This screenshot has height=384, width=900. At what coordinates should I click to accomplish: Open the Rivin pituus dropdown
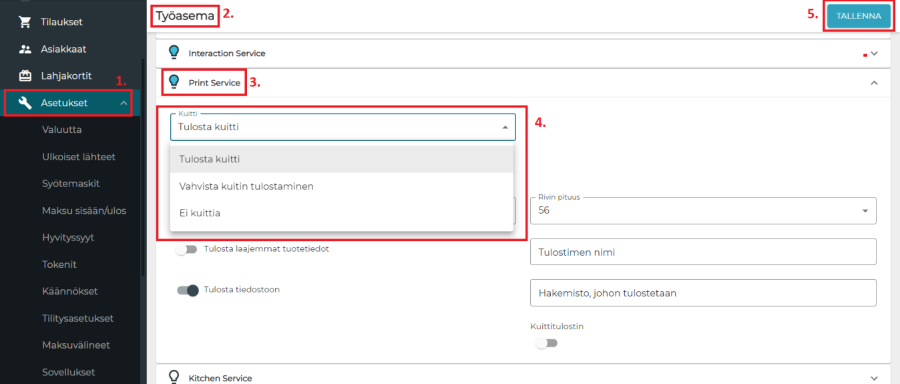[703, 211]
